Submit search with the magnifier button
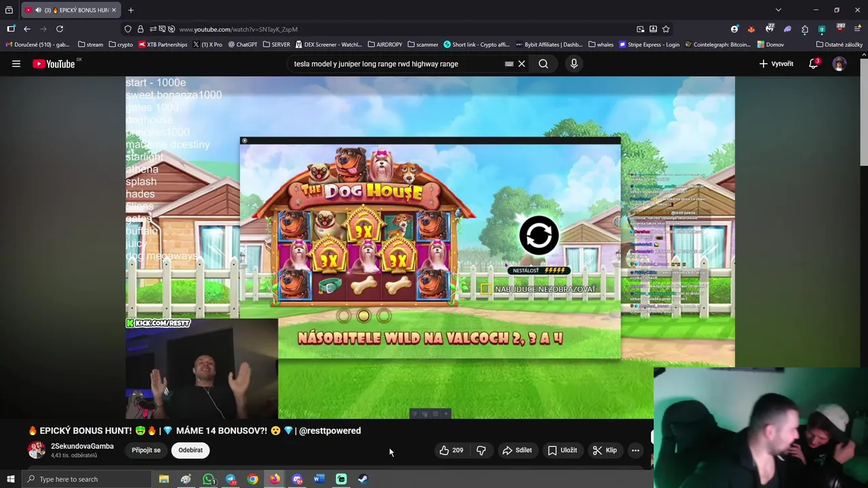This screenshot has height=488, width=868. click(x=543, y=64)
